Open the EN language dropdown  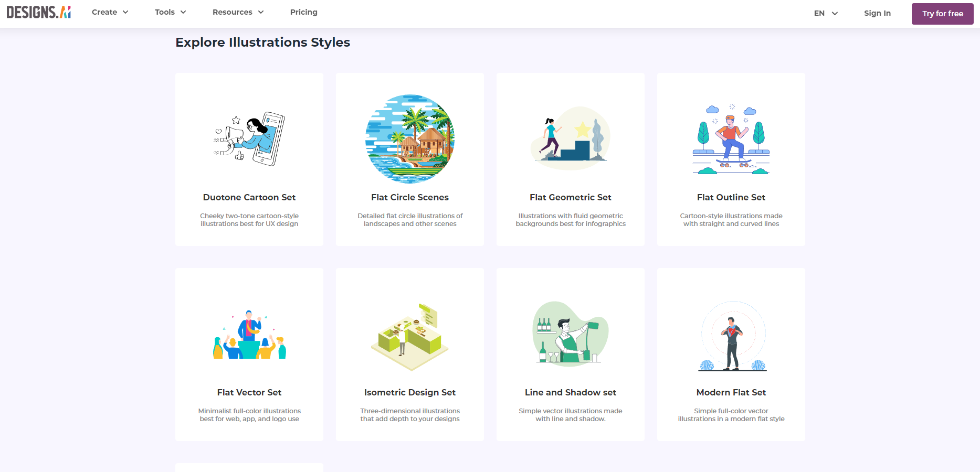click(825, 13)
